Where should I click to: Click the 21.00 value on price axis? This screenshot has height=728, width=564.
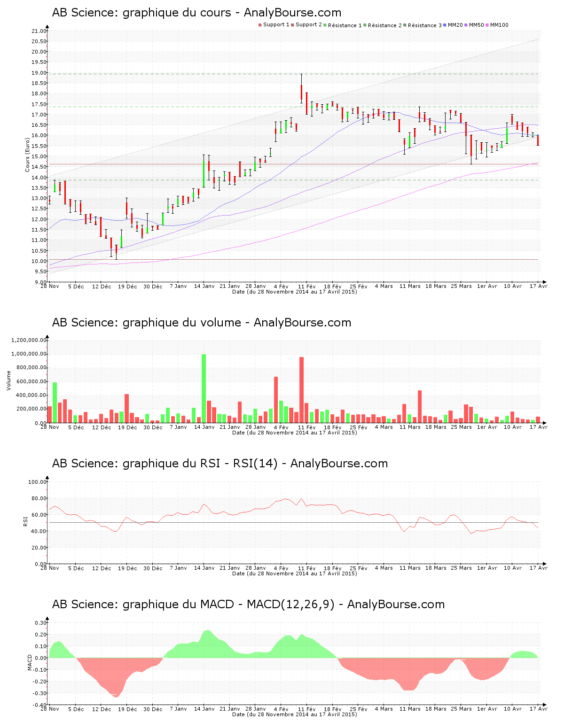[x=39, y=31]
